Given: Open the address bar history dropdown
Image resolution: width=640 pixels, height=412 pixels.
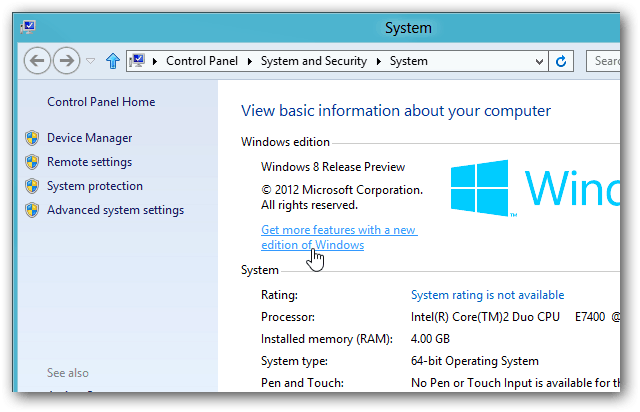Looking at the screenshot, I should click(x=539, y=62).
